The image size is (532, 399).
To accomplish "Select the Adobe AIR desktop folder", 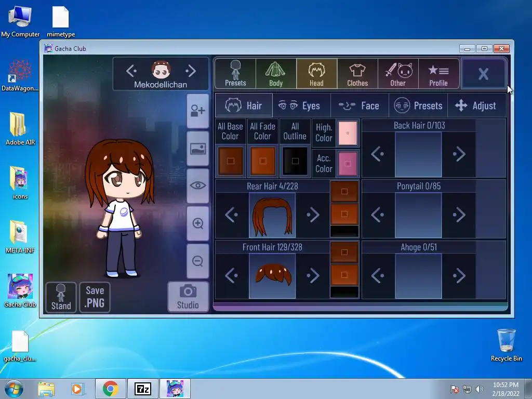I will click(20, 129).
